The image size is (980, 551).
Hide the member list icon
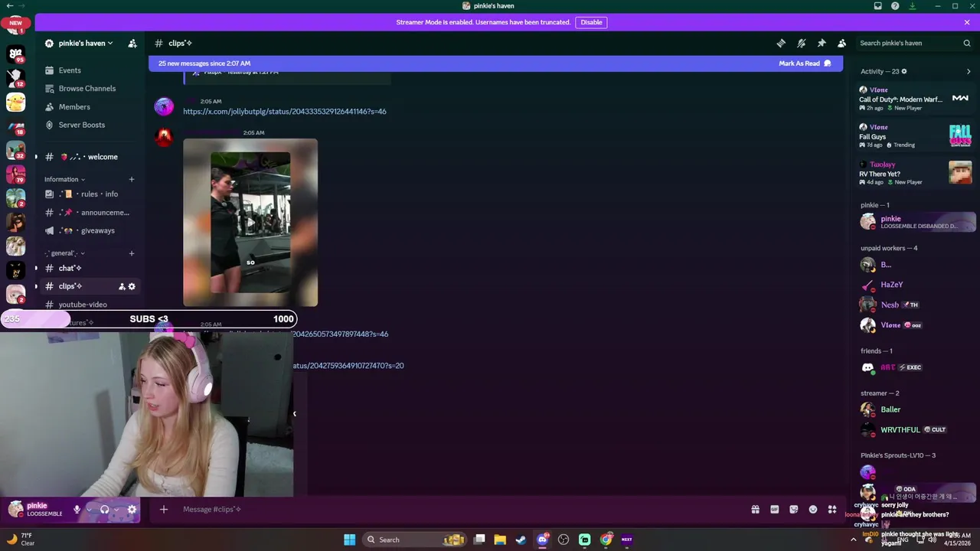[x=841, y=44]
